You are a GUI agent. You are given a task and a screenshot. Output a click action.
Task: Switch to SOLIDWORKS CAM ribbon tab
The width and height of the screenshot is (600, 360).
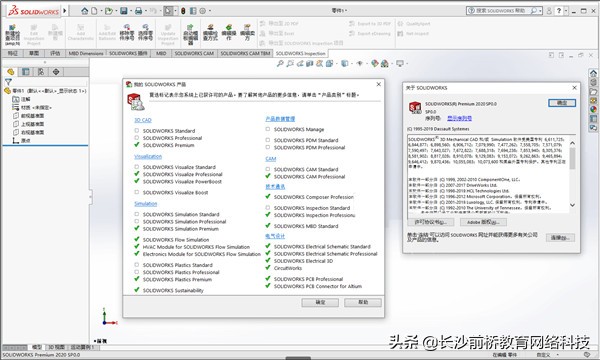[x=194, y=54]
